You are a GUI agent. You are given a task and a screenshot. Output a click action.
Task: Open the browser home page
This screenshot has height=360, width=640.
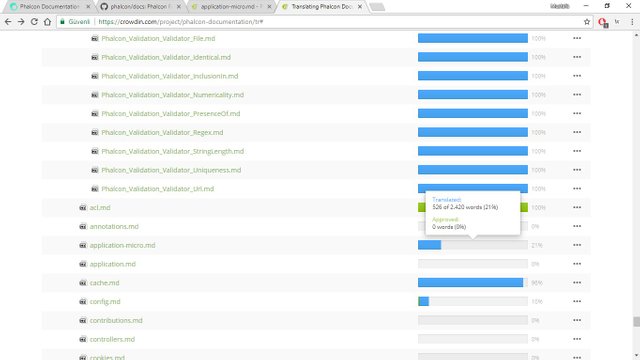pos(47,22)
